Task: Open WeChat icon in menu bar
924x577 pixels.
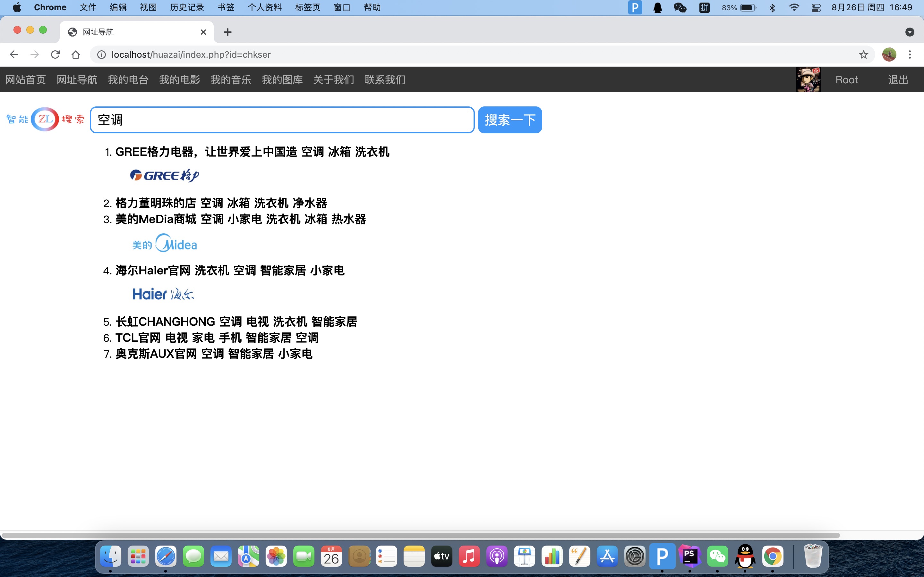Action: [x=680, y=8]
